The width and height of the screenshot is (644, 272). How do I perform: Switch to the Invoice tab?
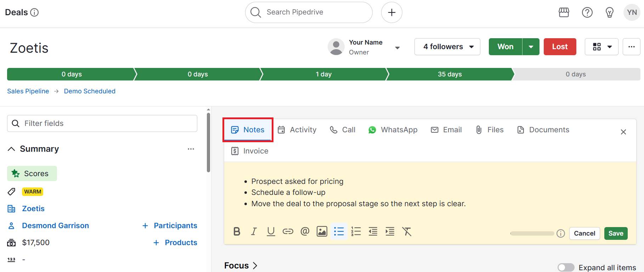[x=250, y=151]
